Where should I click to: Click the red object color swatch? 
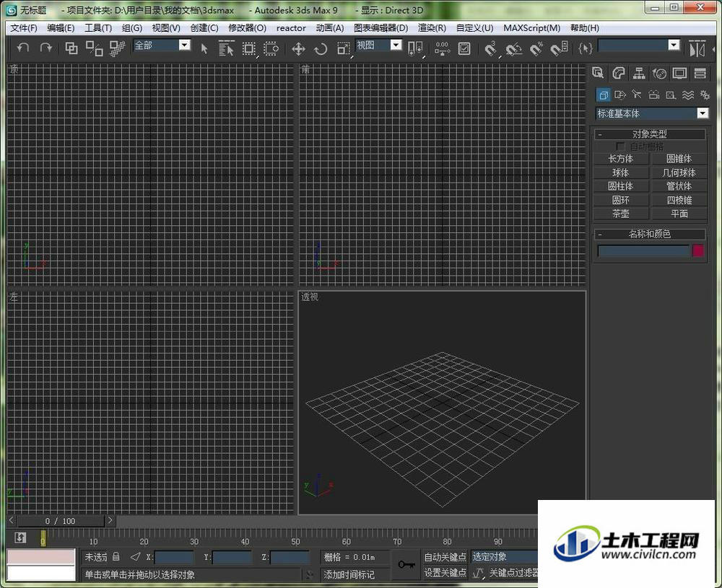(698, 251)
